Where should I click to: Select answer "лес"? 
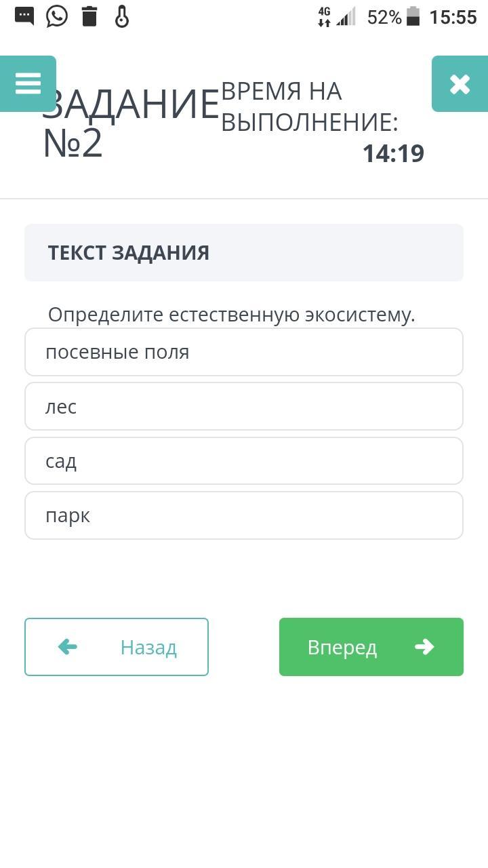tap(244, 406)
